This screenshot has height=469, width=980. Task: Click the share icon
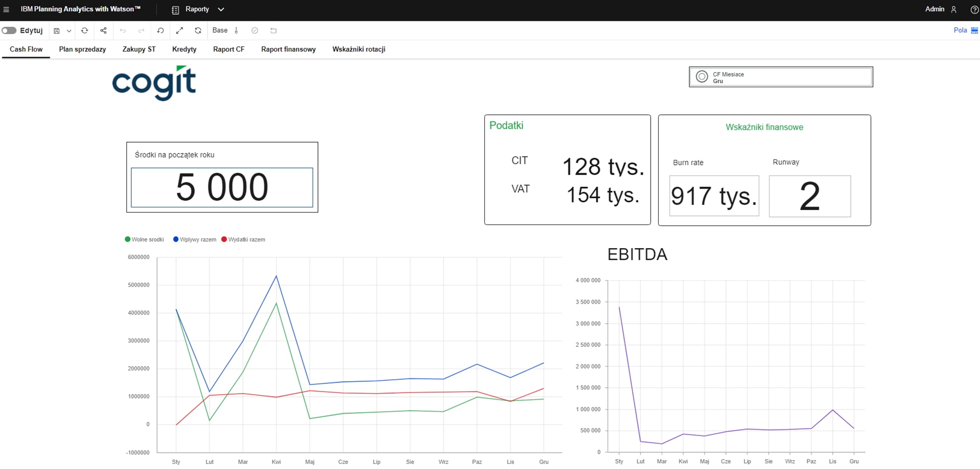tap(103, 31)
